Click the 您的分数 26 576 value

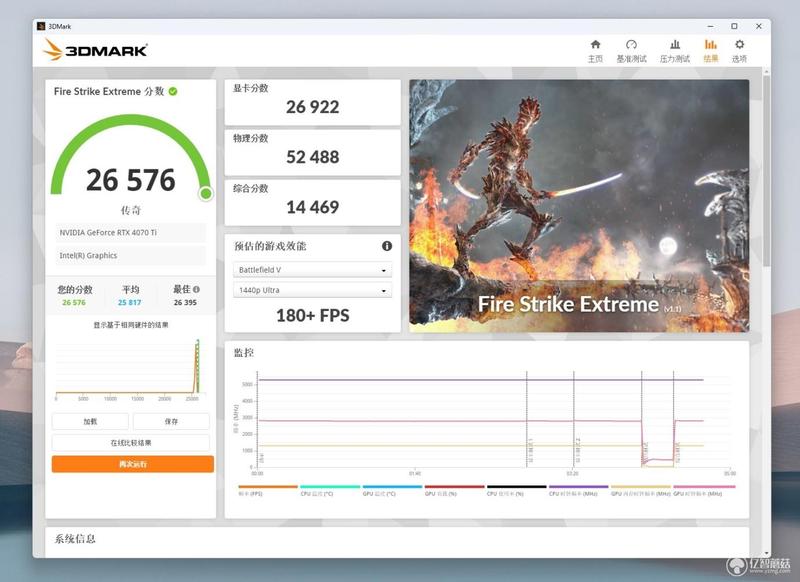click(74, 302)
